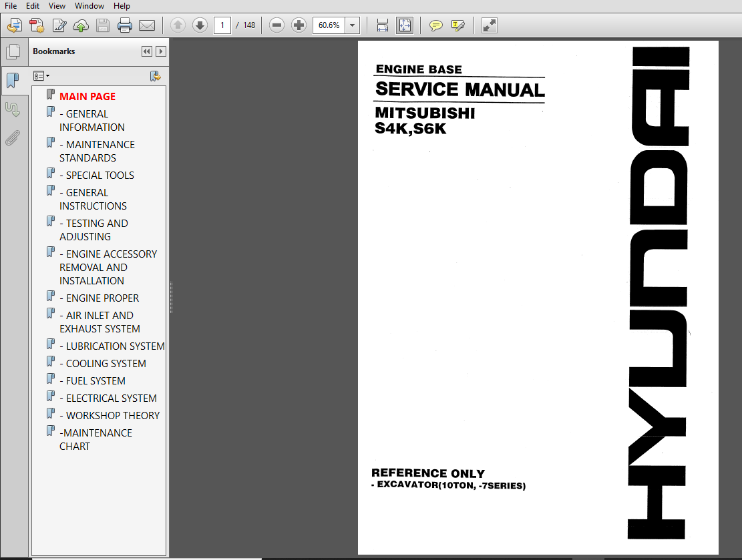Jump to the MAINTENANCE STANDARDS bookmark

point(97,152)
